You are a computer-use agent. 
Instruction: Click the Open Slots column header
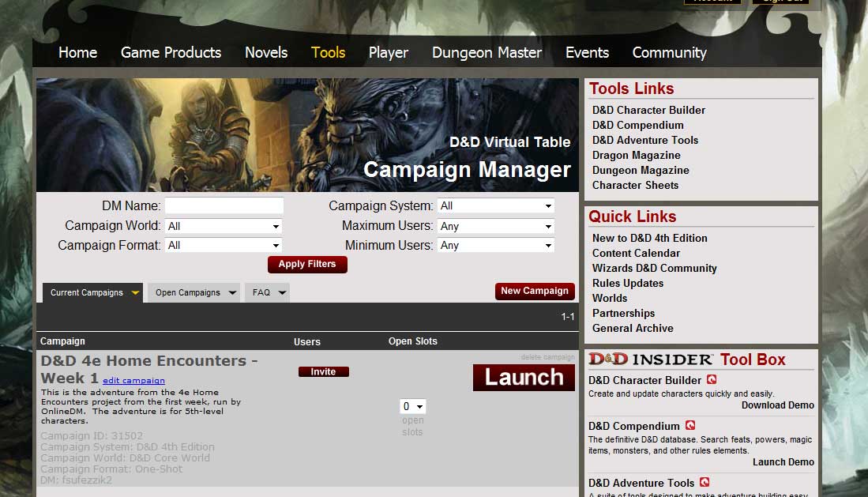point(413,341)
